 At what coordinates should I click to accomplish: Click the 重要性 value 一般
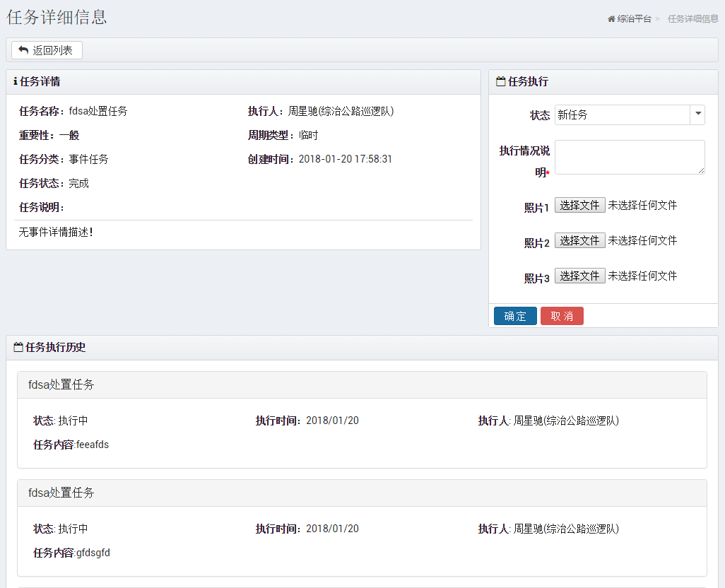69,136
